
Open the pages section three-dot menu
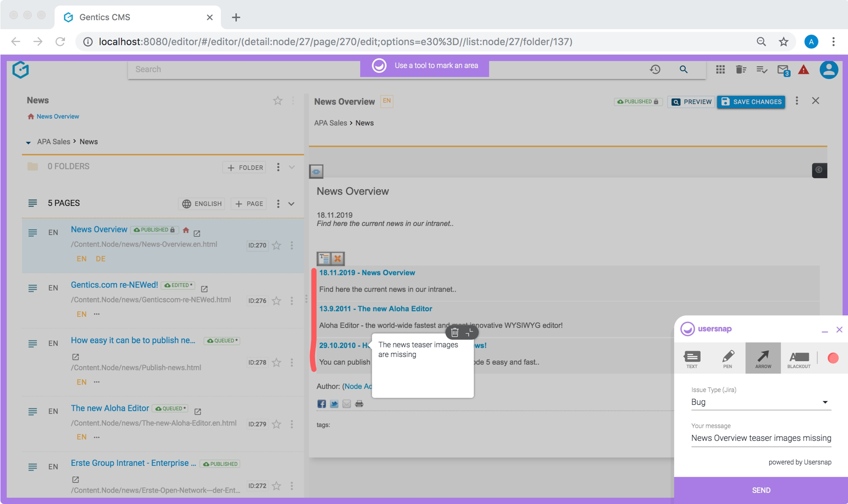[x=278, y=204]
